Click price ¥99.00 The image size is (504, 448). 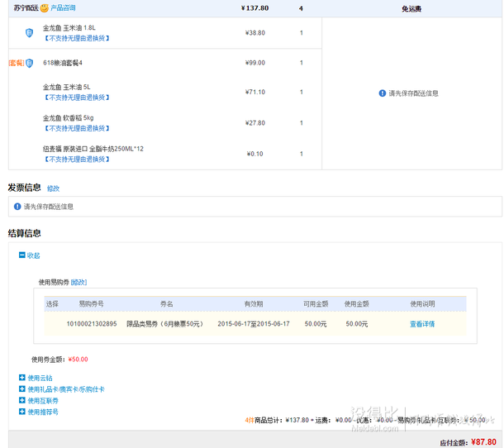[x=255, y=63]
